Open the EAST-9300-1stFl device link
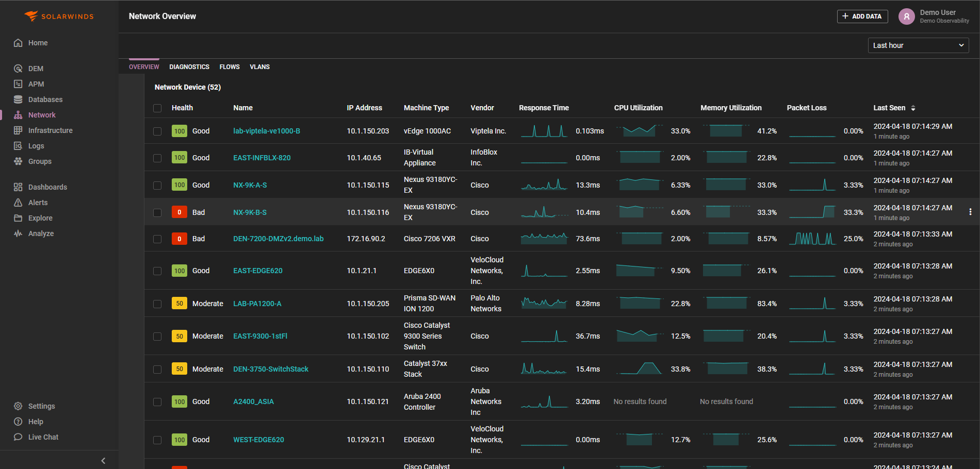The image size is (980, 469). point(260,336)
